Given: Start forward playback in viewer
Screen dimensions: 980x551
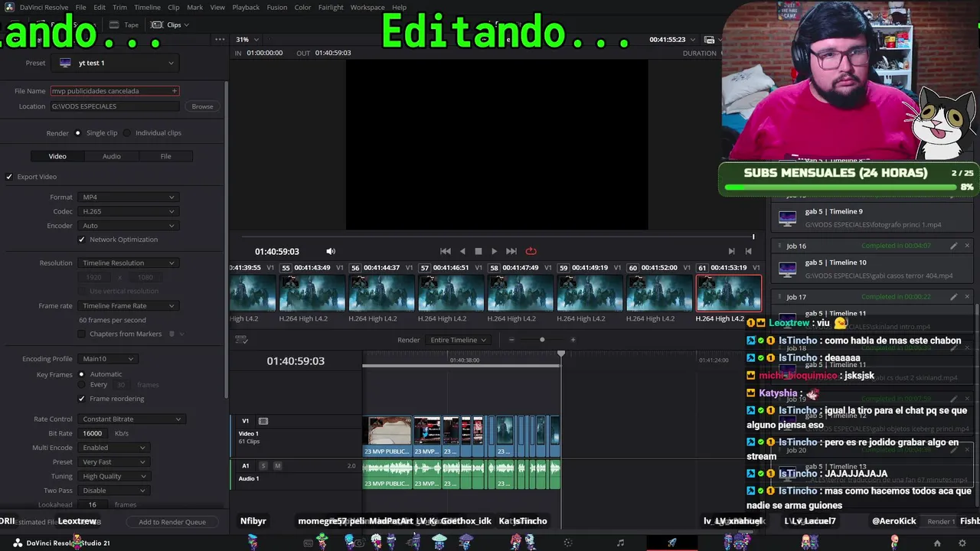Looking at the screenshot, I should click(495, 251).
